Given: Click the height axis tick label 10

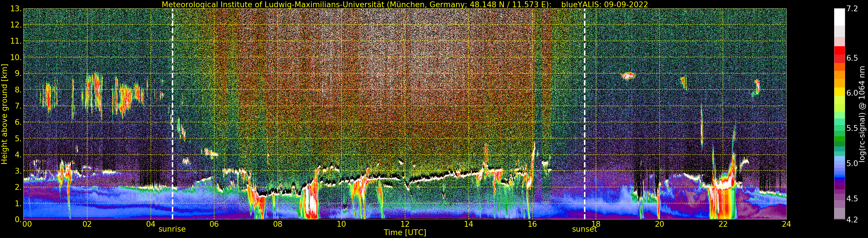Looking at the screenshot, I should [16, 57].
